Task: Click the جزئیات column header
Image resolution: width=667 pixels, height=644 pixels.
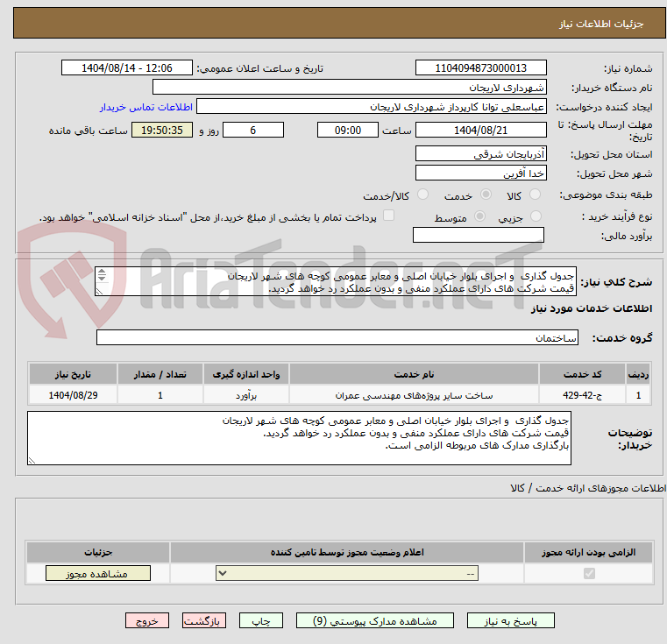Action: tap(98, 552)
